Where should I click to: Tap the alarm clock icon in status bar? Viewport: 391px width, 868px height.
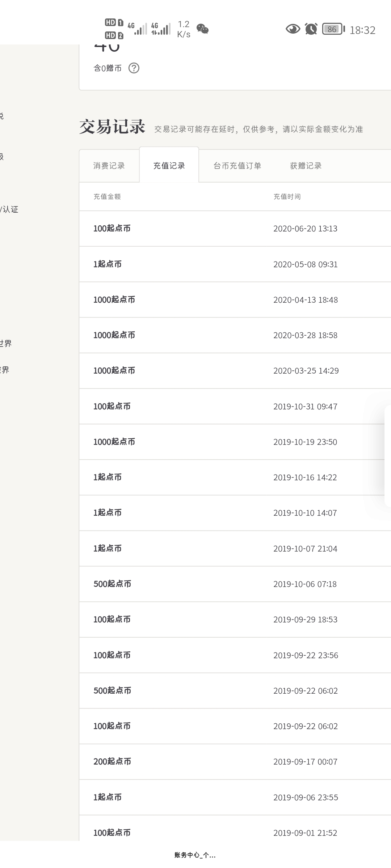pos(311,29)
